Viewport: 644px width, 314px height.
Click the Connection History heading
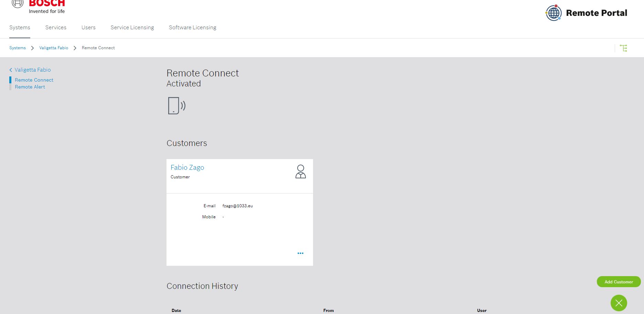(x=202, y=286)
